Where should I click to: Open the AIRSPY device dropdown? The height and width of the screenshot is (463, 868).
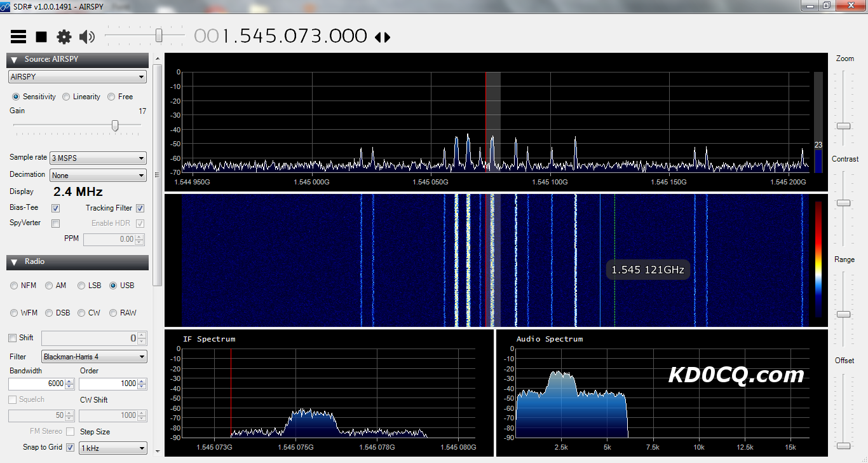(78, 77)
